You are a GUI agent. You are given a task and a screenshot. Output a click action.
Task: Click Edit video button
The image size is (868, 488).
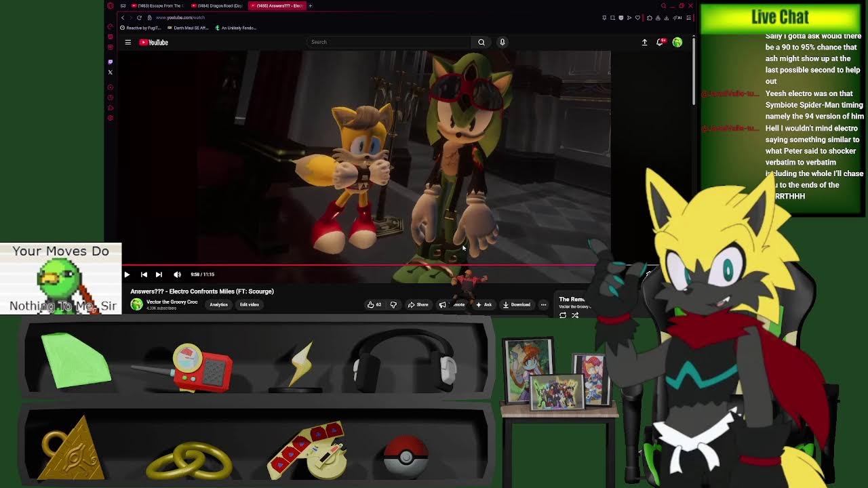(x=249, y=305)
